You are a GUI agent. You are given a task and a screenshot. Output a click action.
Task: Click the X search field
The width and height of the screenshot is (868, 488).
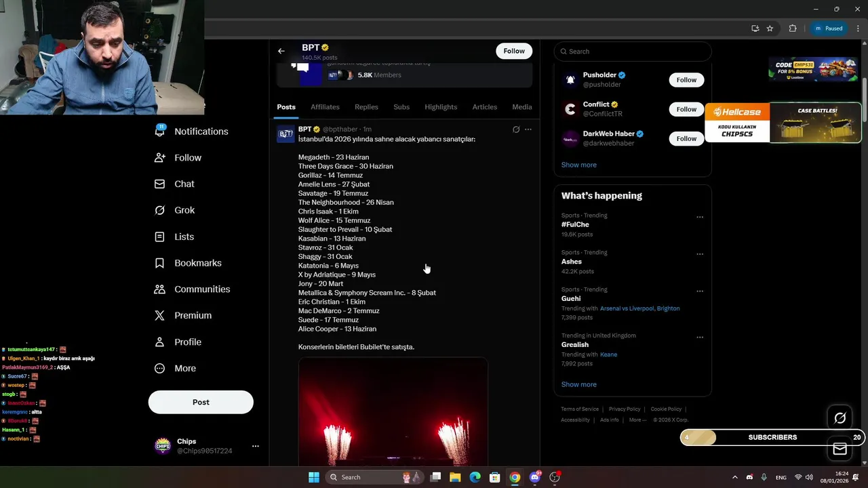coord(633,52)
